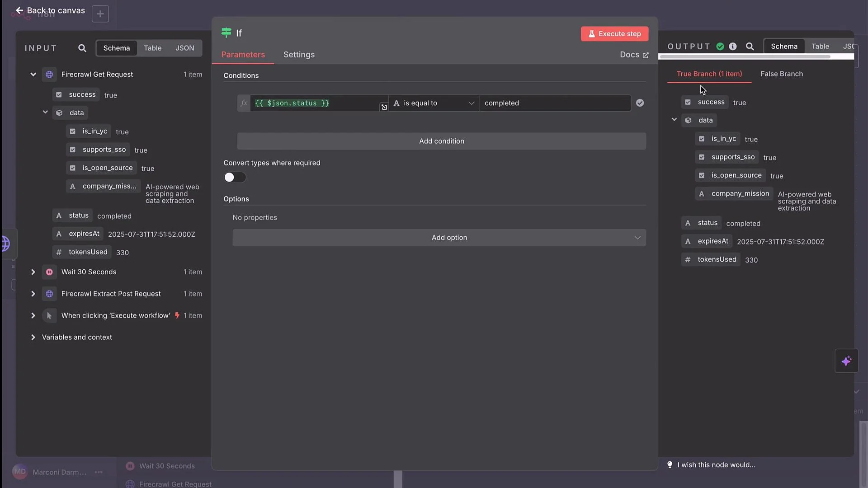This screenshot has height=488, width=868.
Task: Select output Table view
Action: tap(820, 46)
